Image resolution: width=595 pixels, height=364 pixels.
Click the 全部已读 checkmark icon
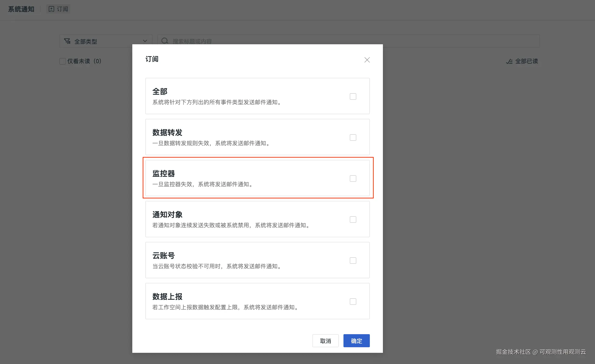(x=509, y=62)
